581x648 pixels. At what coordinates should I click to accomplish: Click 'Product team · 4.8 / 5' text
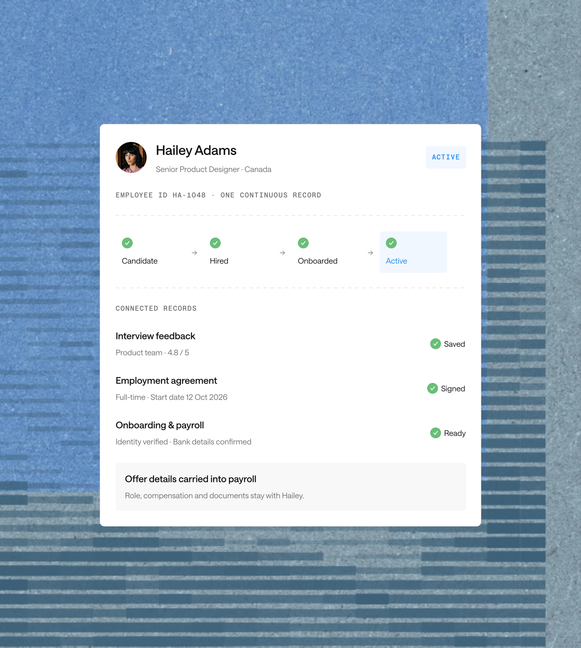pos(152,353)
